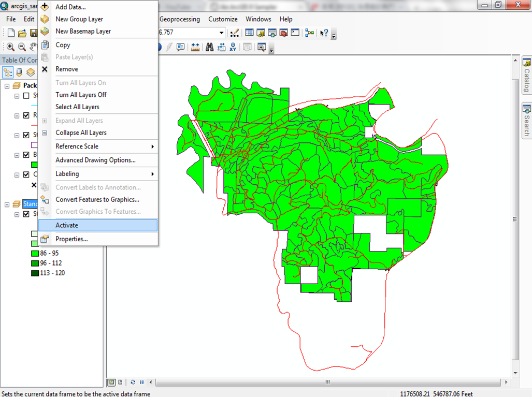
Task: Open the Geoprocessing menu
Action: (x=179, y=19)
